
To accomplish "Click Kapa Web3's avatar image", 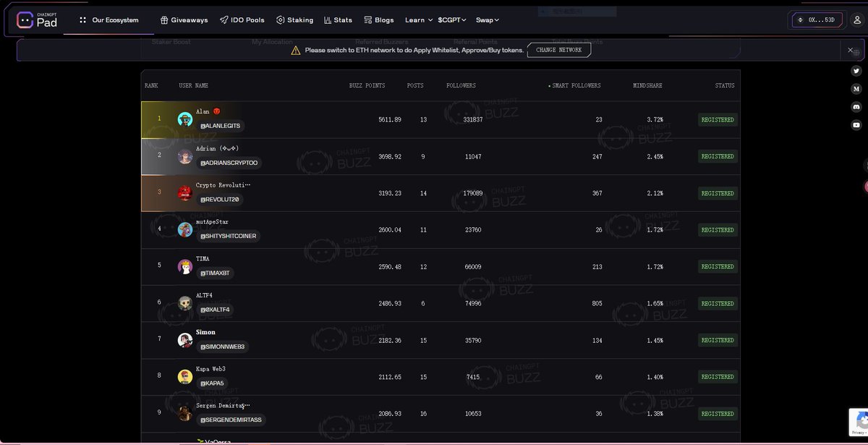I will pos(185,377).
